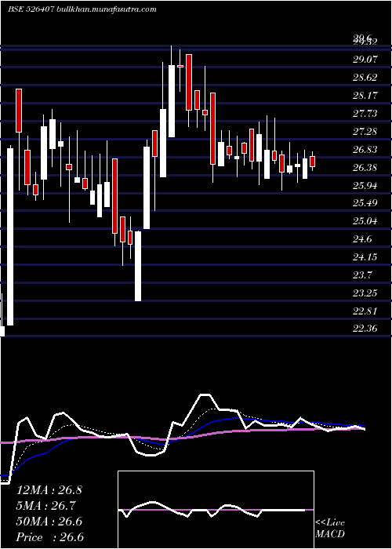
Task: Select the 27.73 price axis label
Action: point(365,114)
